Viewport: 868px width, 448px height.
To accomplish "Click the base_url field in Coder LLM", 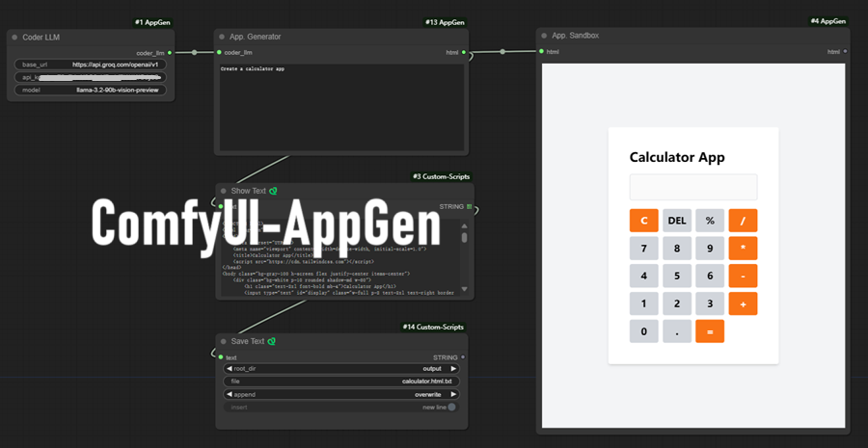I will tap(91, 65).
